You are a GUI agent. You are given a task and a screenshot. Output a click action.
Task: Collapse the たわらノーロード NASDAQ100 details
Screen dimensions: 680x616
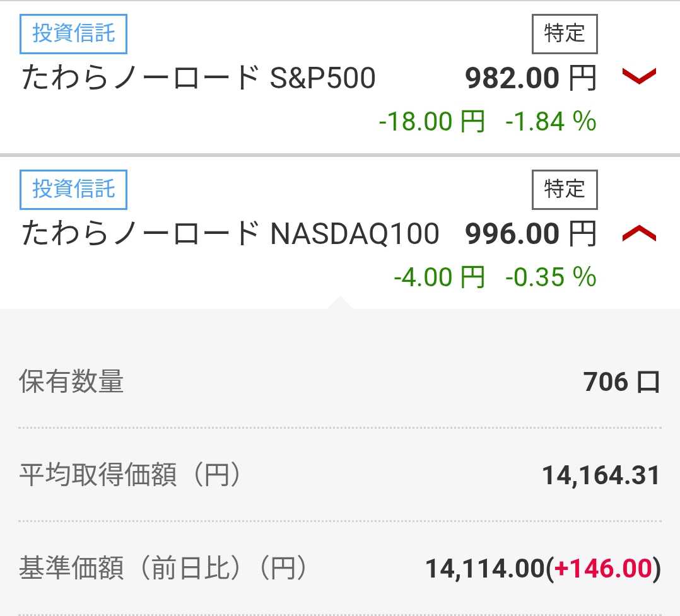tap(639, 235)
